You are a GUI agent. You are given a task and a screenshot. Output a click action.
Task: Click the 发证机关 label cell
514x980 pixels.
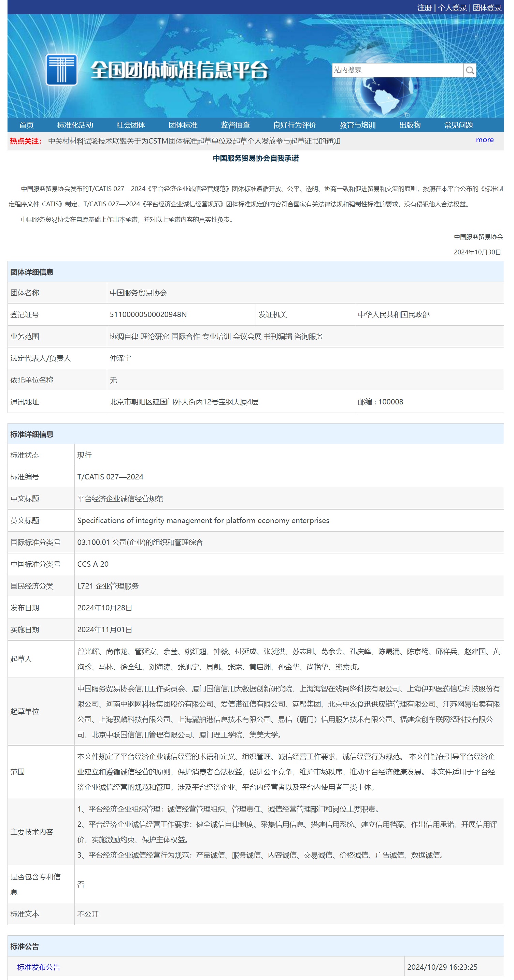[305, 315]
